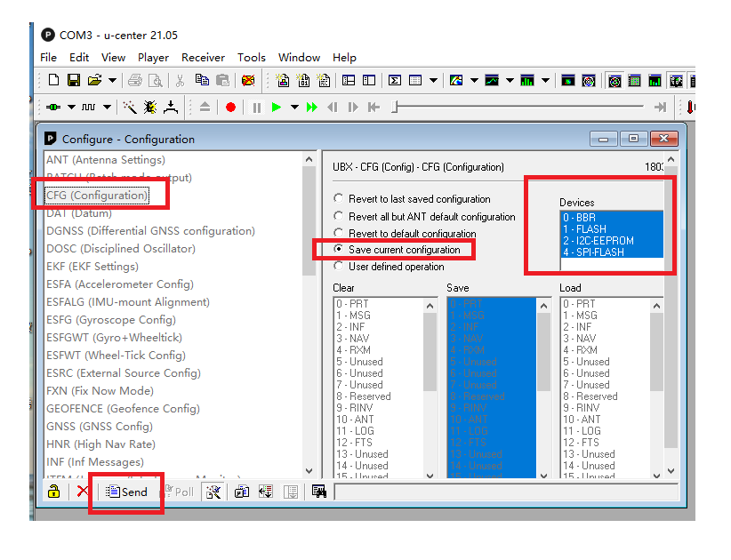Click the status text field in bottom toolbar

tap(506, 492)
